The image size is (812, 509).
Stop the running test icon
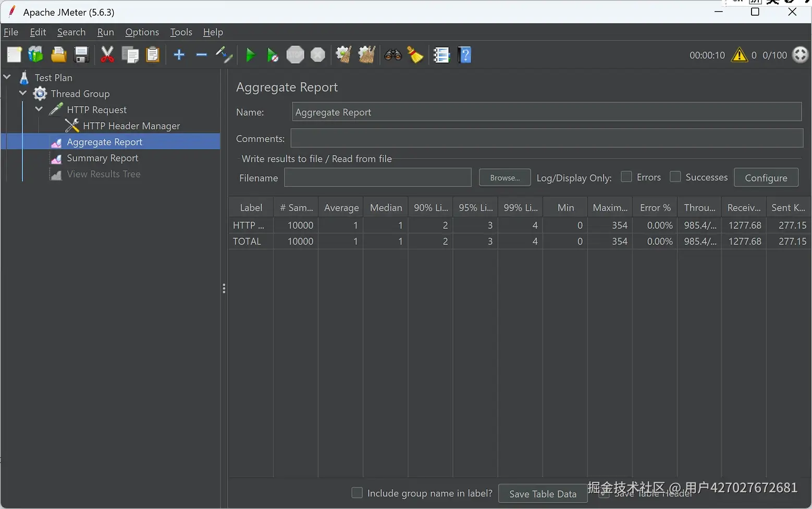tap(296, 55)
